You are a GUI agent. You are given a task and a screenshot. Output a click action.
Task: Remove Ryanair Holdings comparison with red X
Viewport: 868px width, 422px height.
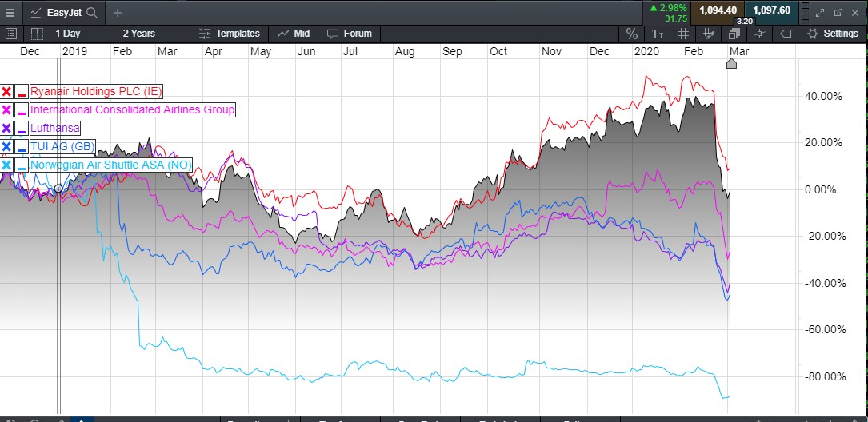pos(6,91)
